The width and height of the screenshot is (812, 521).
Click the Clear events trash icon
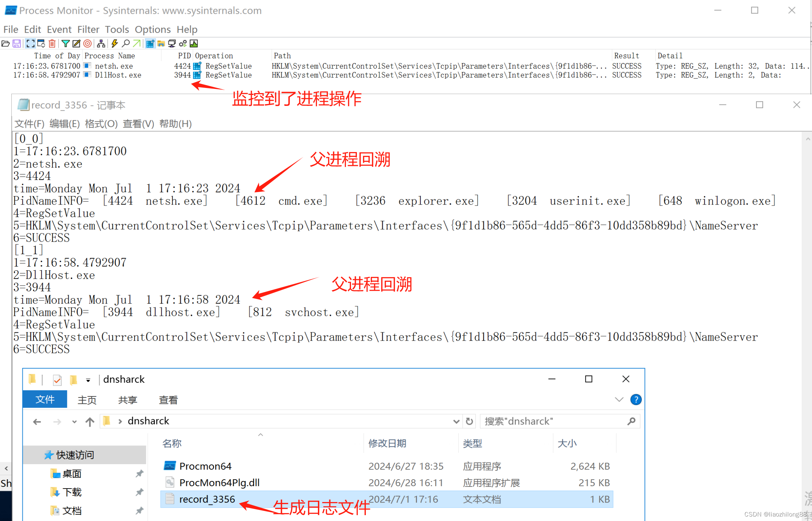52,43
